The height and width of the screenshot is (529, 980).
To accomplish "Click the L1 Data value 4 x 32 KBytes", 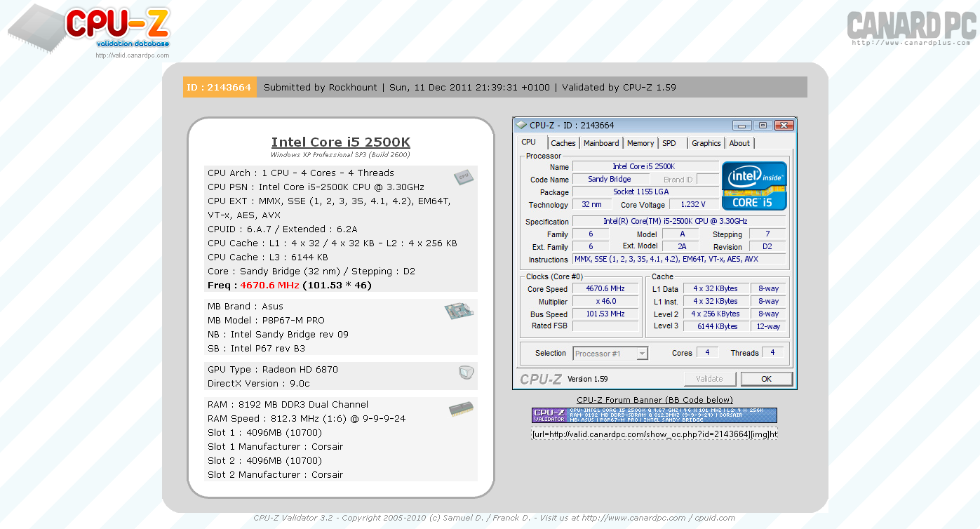I will click(x=715, y=289).
